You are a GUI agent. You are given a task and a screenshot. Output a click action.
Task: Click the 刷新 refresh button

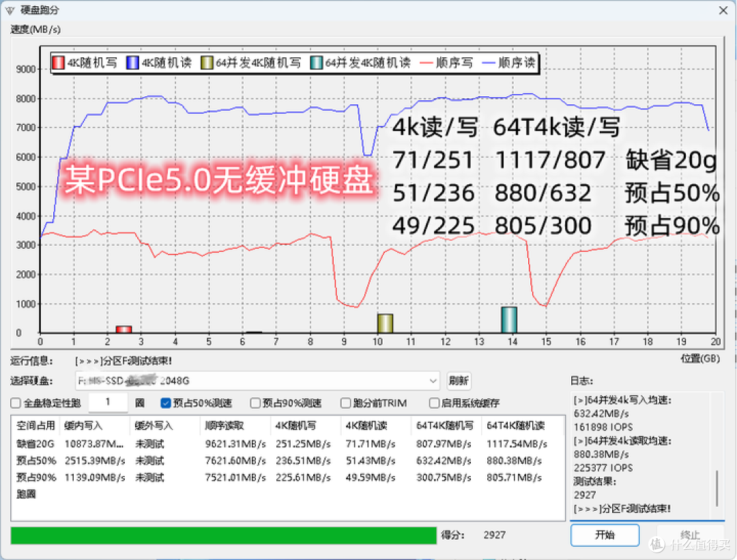[459, 381]
